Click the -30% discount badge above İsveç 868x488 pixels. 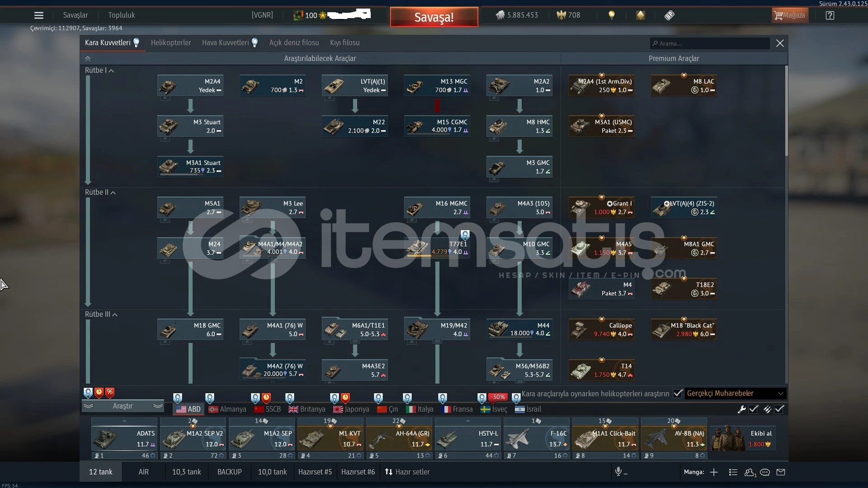498,397
